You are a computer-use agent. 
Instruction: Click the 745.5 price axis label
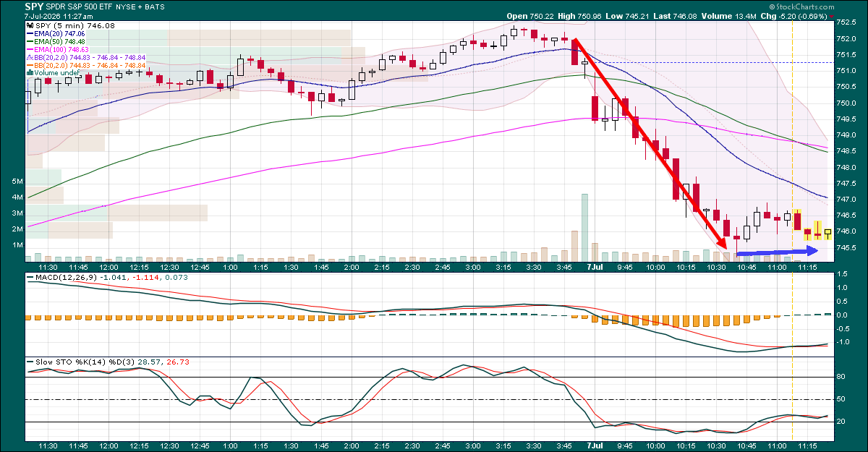tap(846, 248)
